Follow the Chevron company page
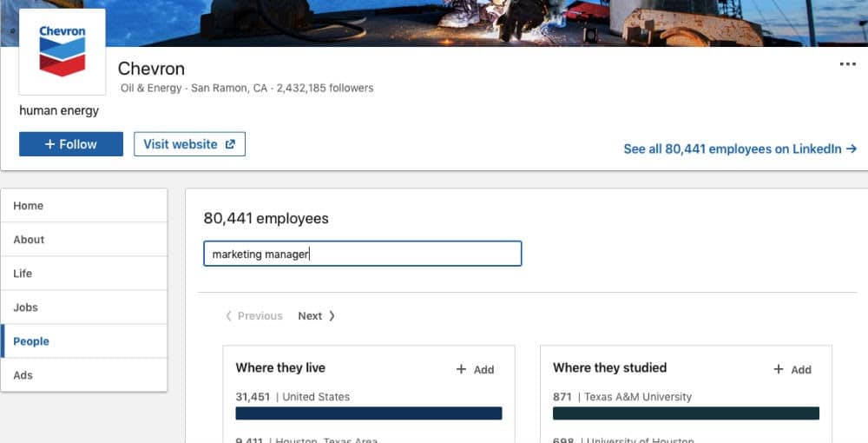 (x=71, y=144)
